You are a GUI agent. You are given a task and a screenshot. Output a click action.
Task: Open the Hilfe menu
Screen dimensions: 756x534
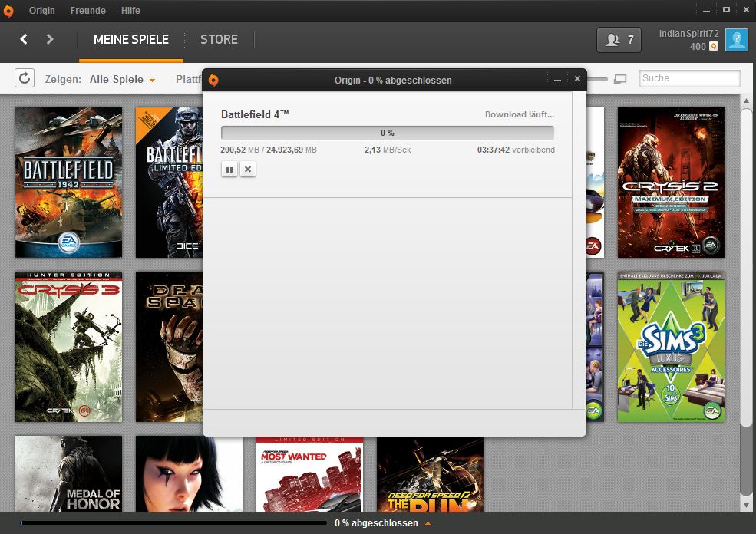point(130,10)
